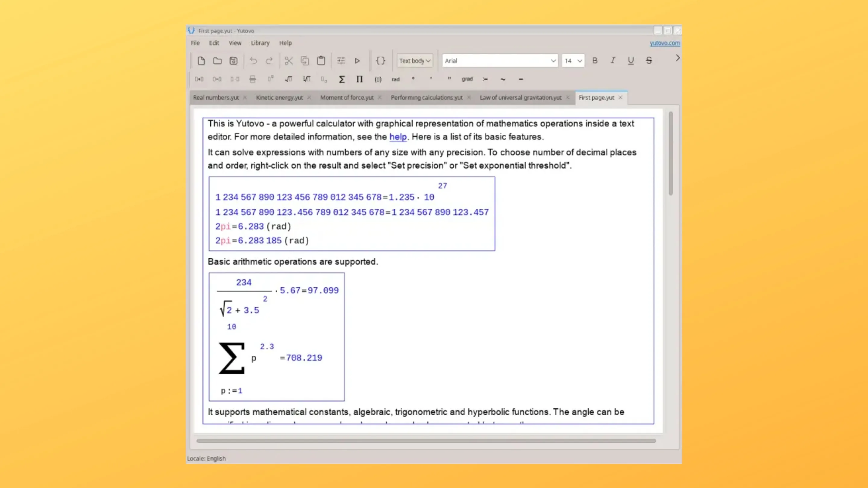868x488 pixels.
Task: Toggle italic formatting
Action: pos(613,61)
